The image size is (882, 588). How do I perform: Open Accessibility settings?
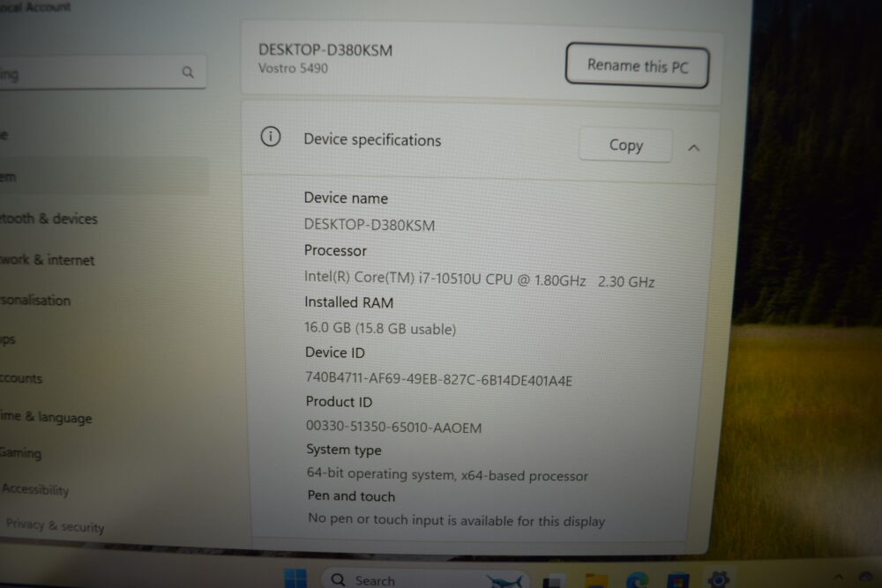pyautogui.click(x=35, y=489)
